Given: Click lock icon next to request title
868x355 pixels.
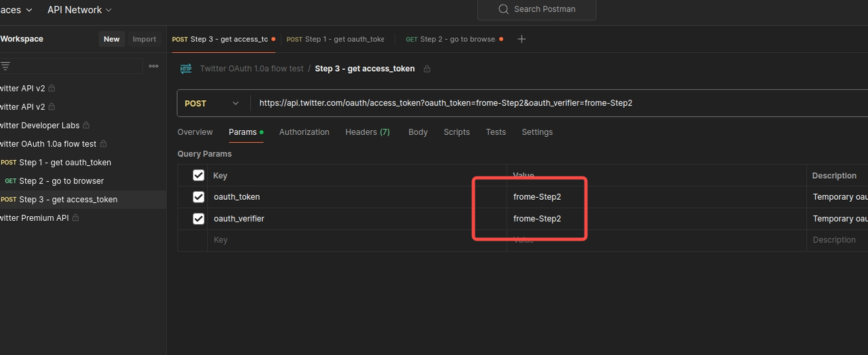Looking at the screenshot, I should [427, 68].
